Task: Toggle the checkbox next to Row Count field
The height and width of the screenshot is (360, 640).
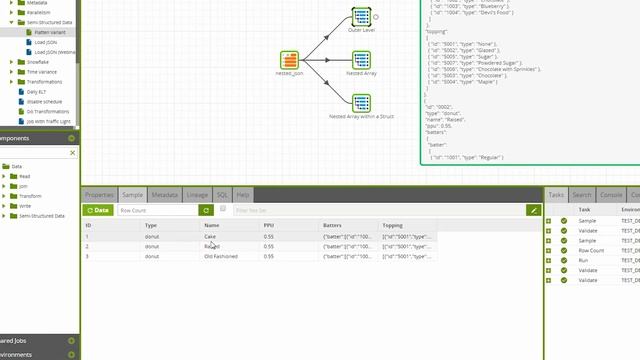Action: click(223, 209)
